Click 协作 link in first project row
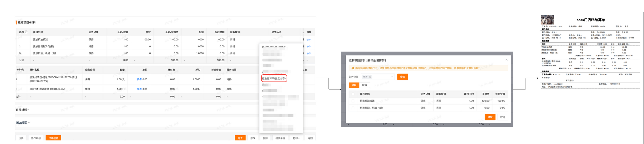Image resolution: width=644 pixels, height=144 pixels. tap(308, 40)
